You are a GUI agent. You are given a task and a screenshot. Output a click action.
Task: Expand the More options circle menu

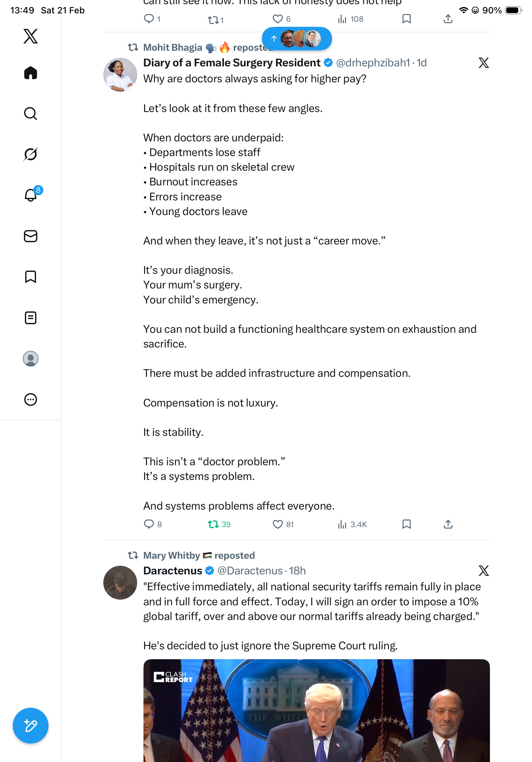point(31,399)
